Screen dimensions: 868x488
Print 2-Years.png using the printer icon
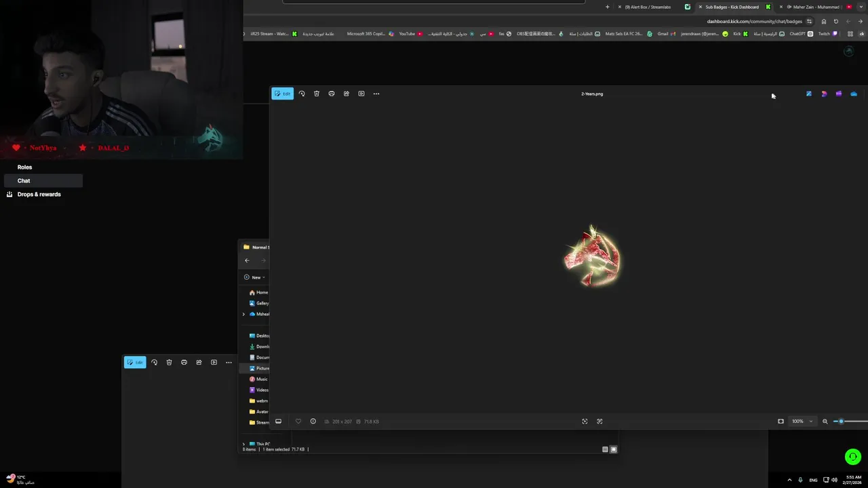click(x=332, y=94)
